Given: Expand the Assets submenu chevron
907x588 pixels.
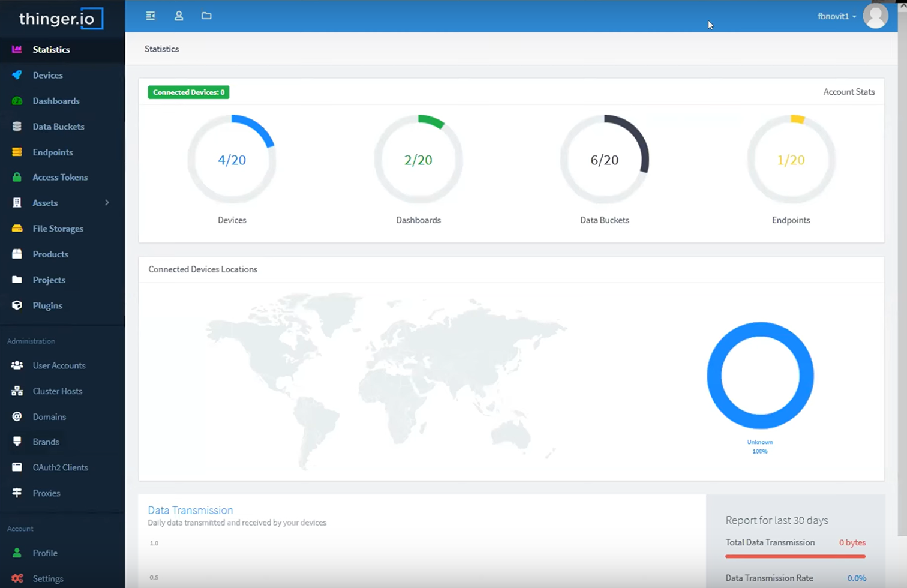Looking at the screenshot, I should coord(107,203).
